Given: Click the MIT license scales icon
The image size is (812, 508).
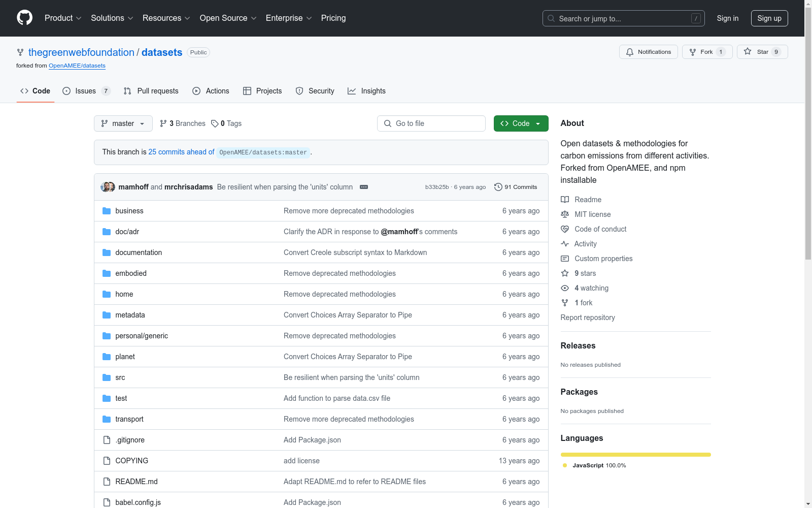Looking at the screenshot, I should (565, 214).
